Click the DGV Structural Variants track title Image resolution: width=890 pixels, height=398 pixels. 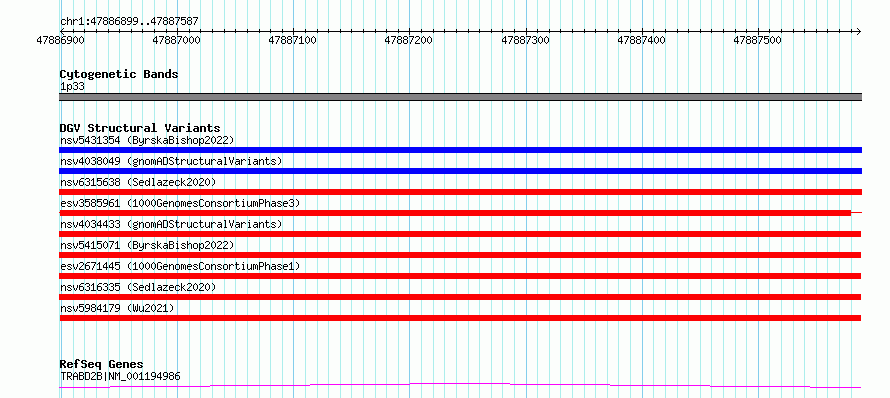[140, 128]
